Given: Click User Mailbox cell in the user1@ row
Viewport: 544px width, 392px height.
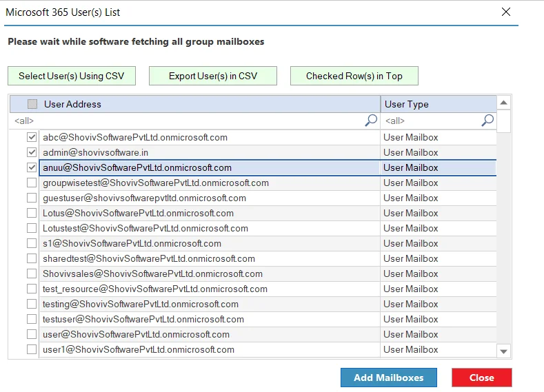Looking at the screenshot, I should click(439, 349).
